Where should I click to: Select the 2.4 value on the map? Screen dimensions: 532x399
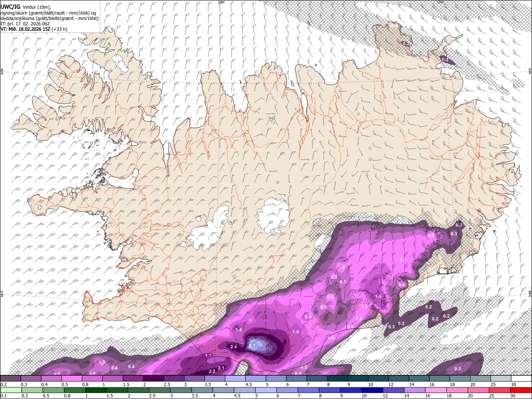234,347
